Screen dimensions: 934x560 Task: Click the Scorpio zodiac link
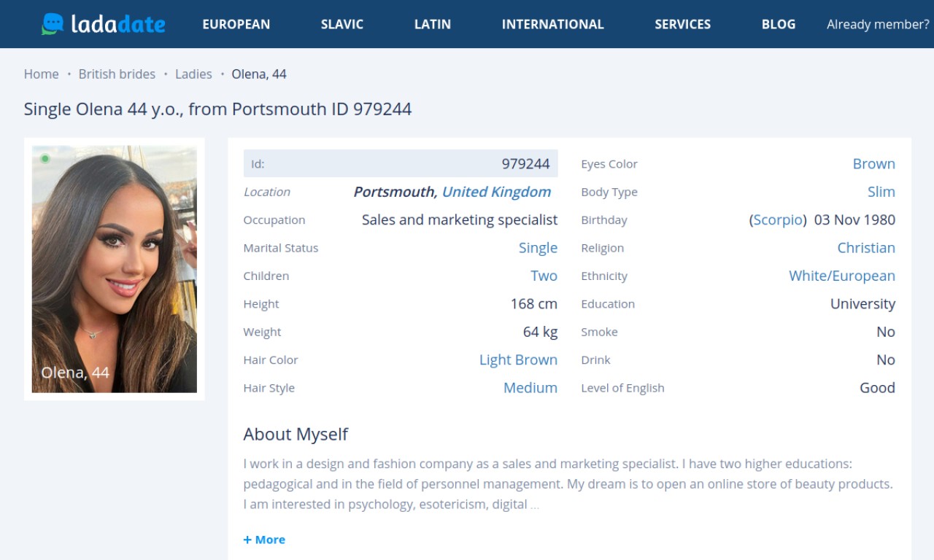[778, 220]
